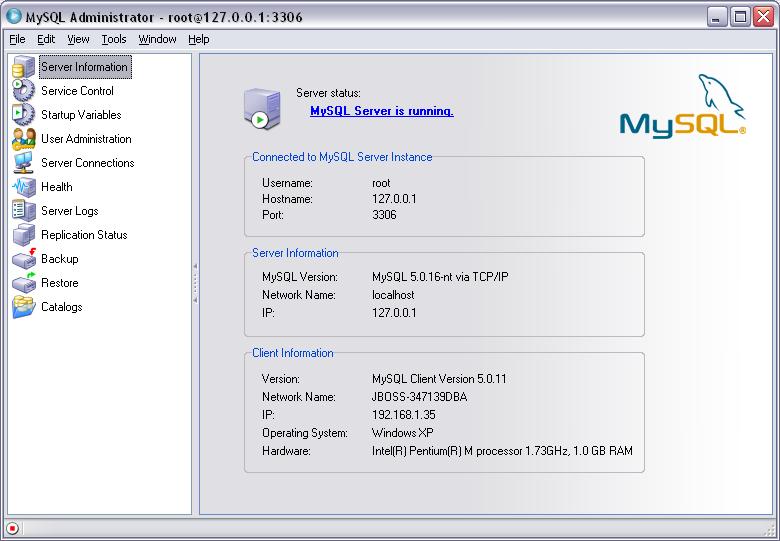Open the Service Control section
This screenshot has width=780, height=541.
click(x=77, y=91)
